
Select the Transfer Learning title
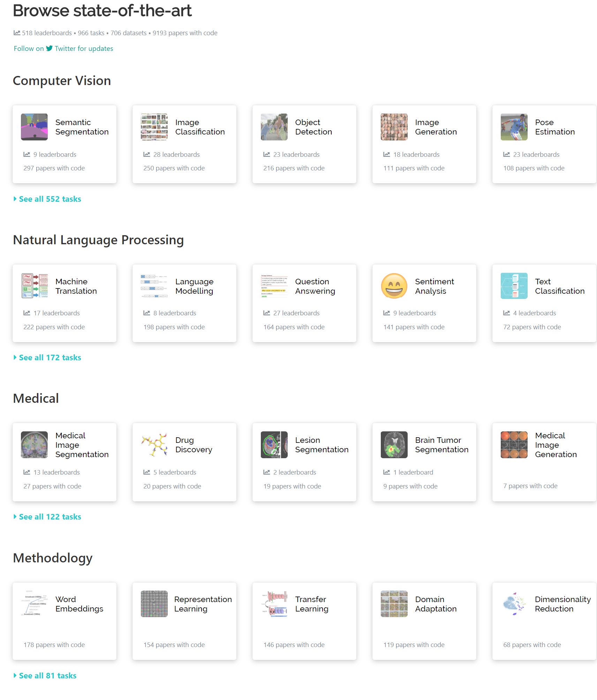pyautogui.click(x=312, y=604)
